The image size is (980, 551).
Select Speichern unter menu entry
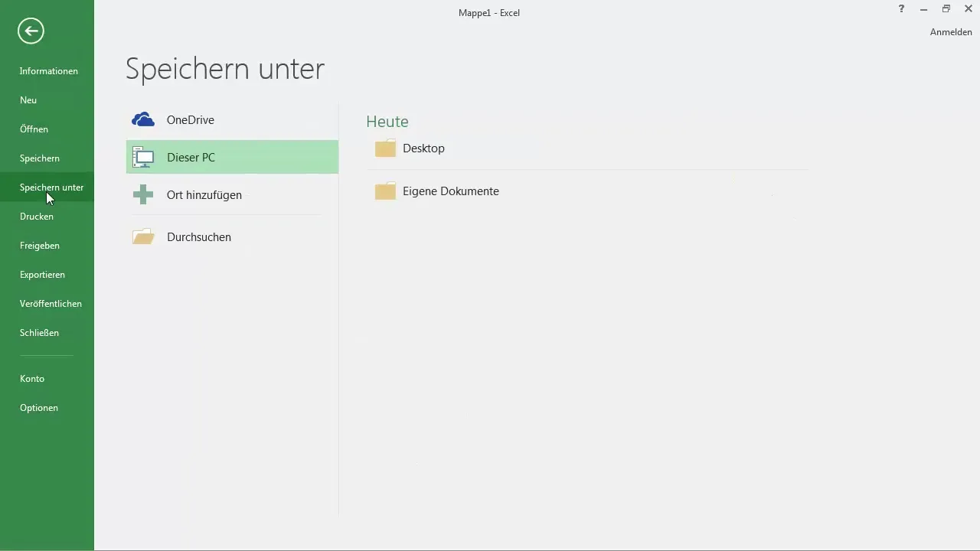47,187
